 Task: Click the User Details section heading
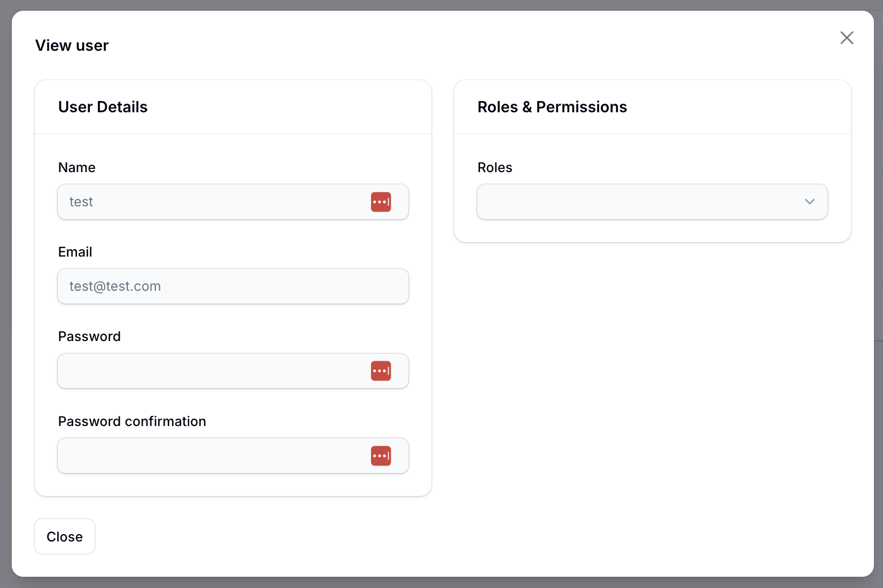[103, 107]
